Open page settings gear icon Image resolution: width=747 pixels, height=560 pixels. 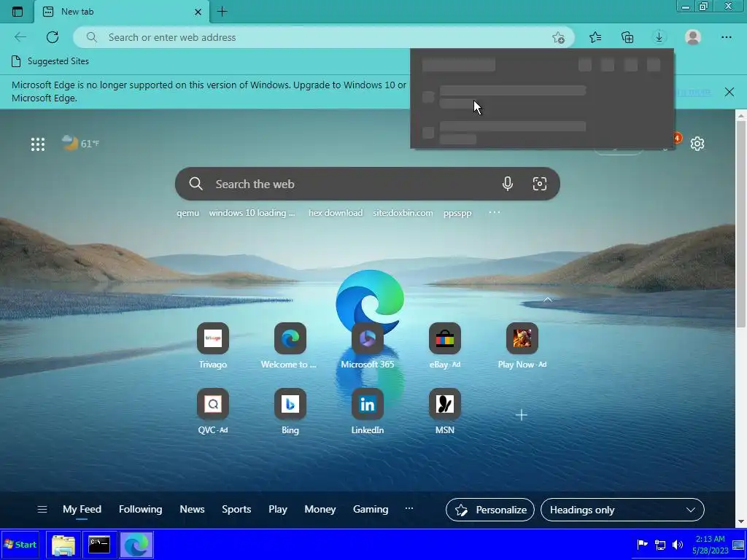(697, 144)
